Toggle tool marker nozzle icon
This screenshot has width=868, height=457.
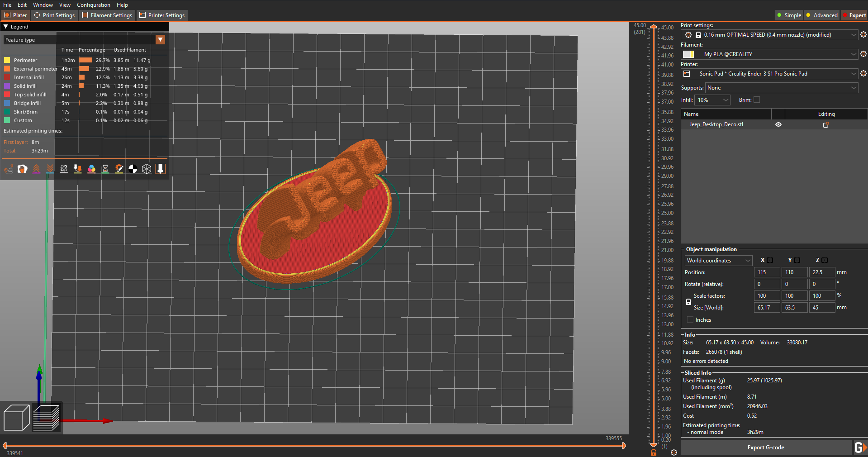pos(160,169)
